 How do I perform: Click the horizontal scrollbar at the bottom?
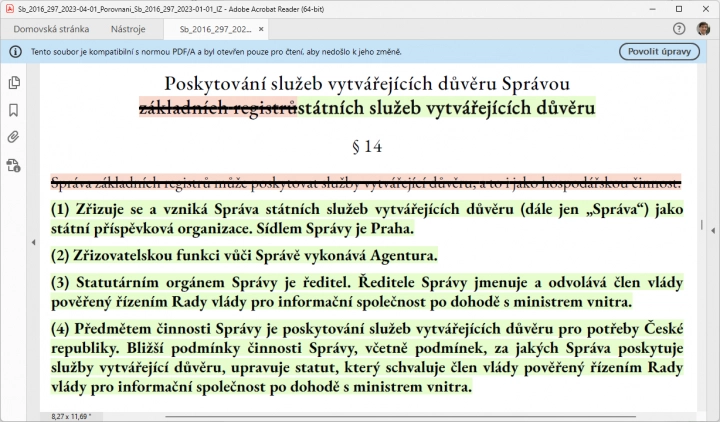[x=399, y=416]
